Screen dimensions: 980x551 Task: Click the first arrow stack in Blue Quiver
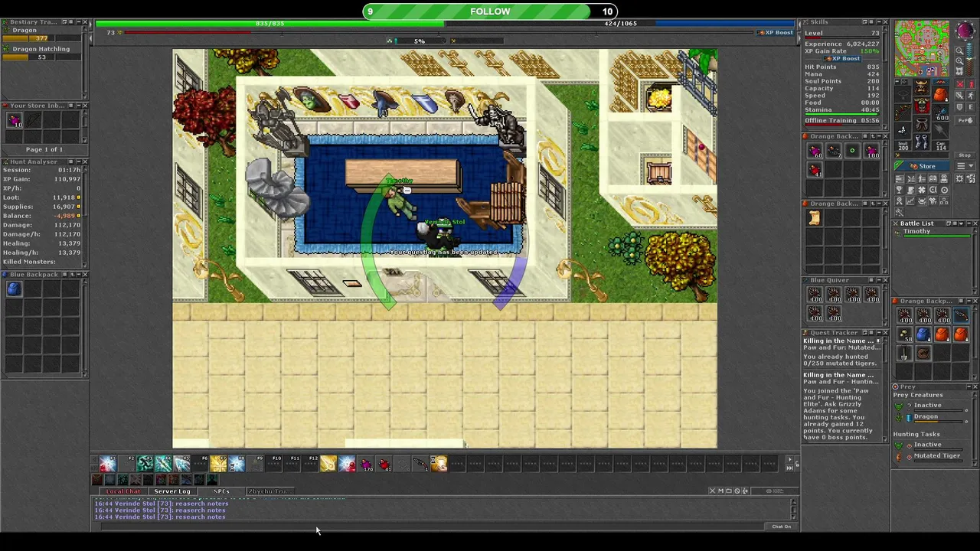815,295
